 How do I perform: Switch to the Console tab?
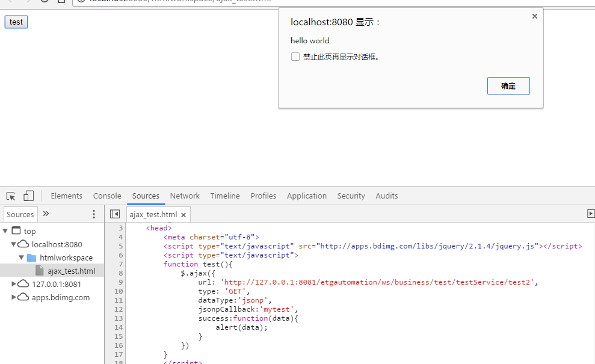[107, 196]
